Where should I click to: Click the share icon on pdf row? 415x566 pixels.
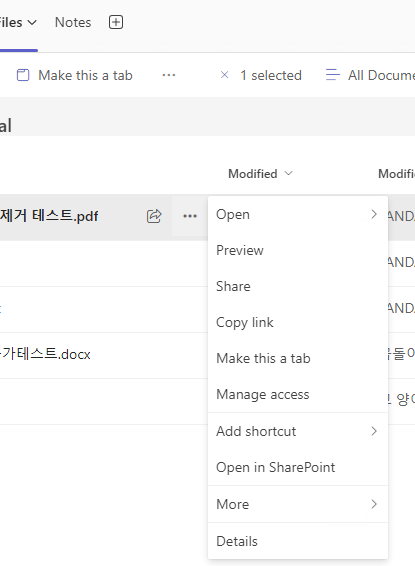click(154, 216)
